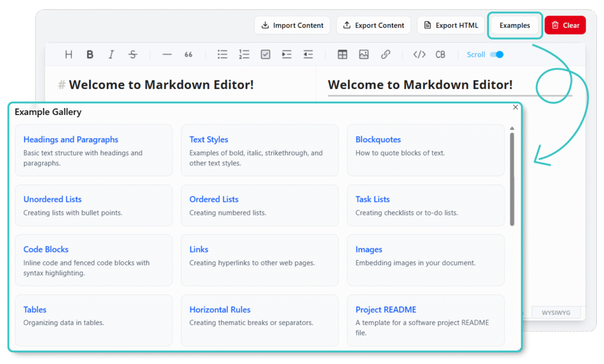604x364 pixels.
Task: Insert a table using the table icon
Action: 342,55
